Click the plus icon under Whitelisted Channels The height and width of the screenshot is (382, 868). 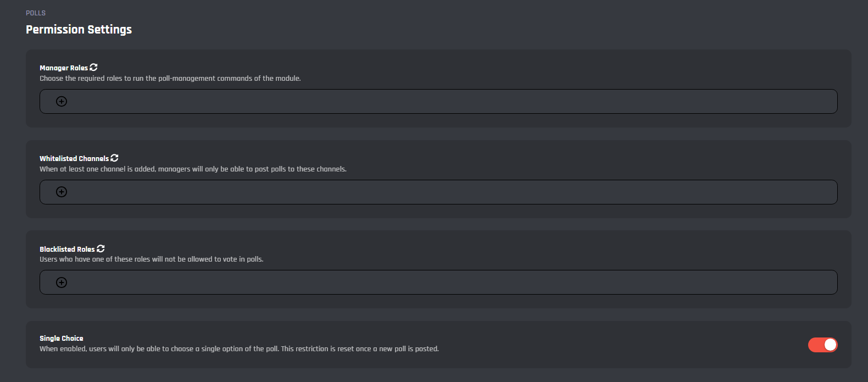(62, 192)
